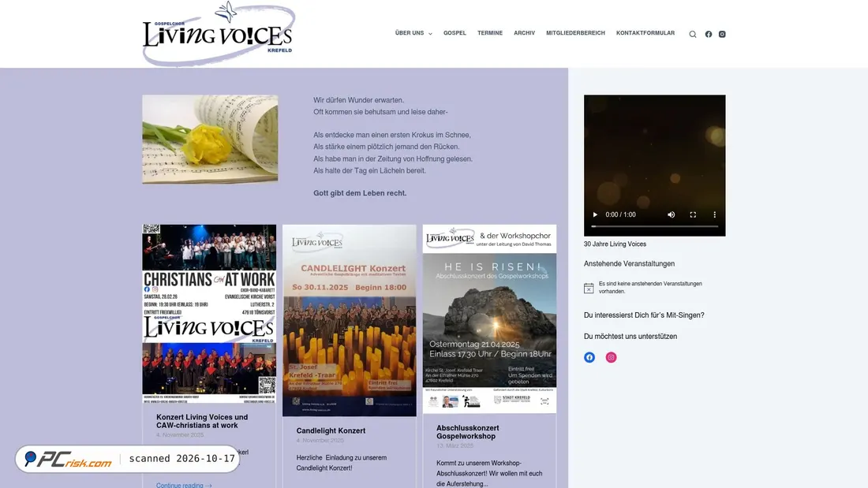The height and width of the screenshot is (488, 868).
Task: Open Facebook icon in top navigation
Action: click(709, 35)
